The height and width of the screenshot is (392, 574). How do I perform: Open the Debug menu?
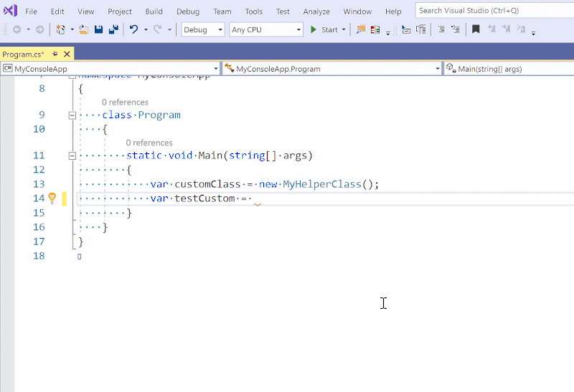[188, 11]
